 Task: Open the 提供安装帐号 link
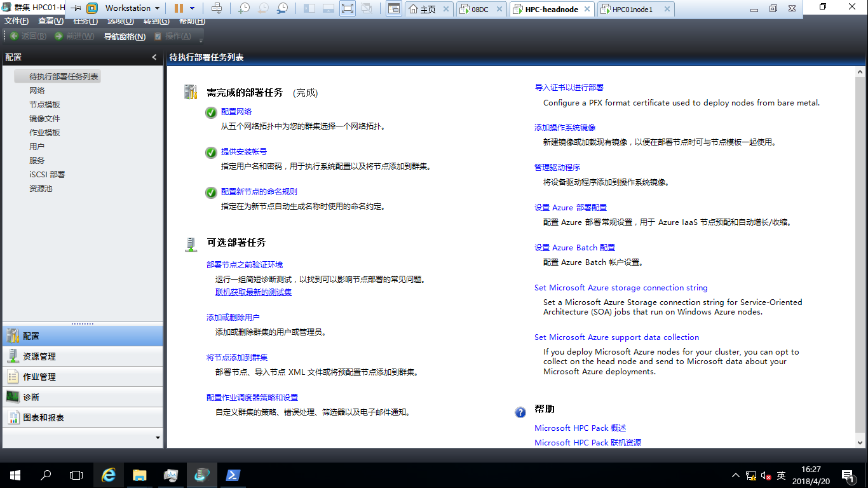244,152
